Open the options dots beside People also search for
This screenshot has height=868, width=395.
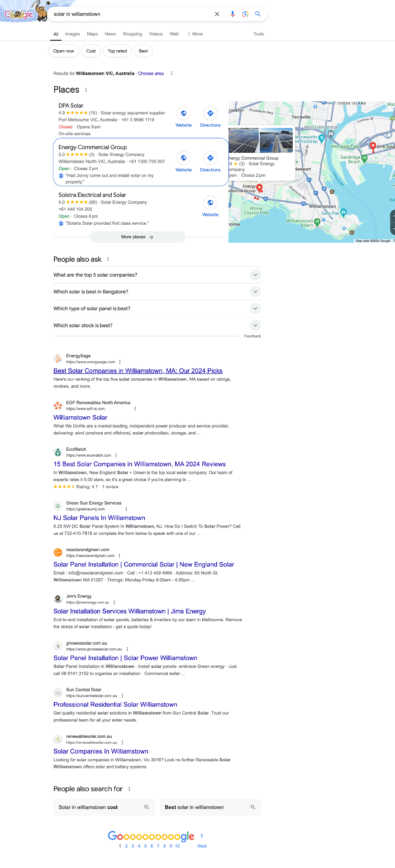click(129, 789)
